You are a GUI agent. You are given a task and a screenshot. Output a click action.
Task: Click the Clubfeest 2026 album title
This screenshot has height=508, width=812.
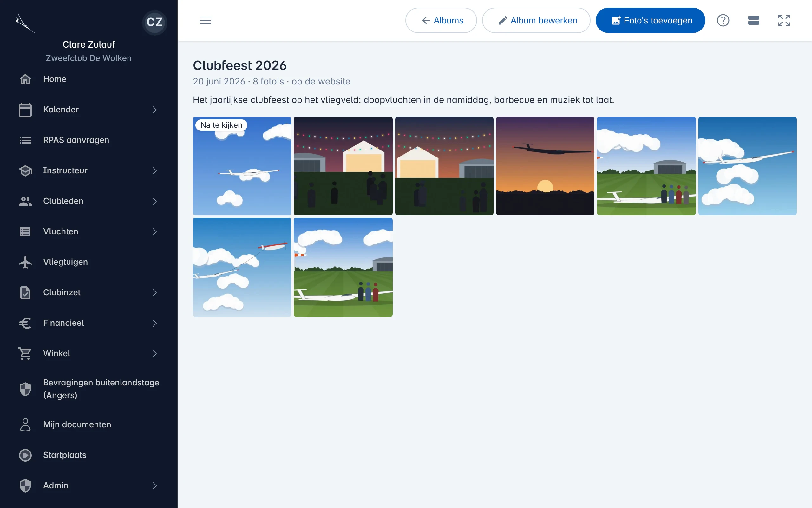point(239,65)
